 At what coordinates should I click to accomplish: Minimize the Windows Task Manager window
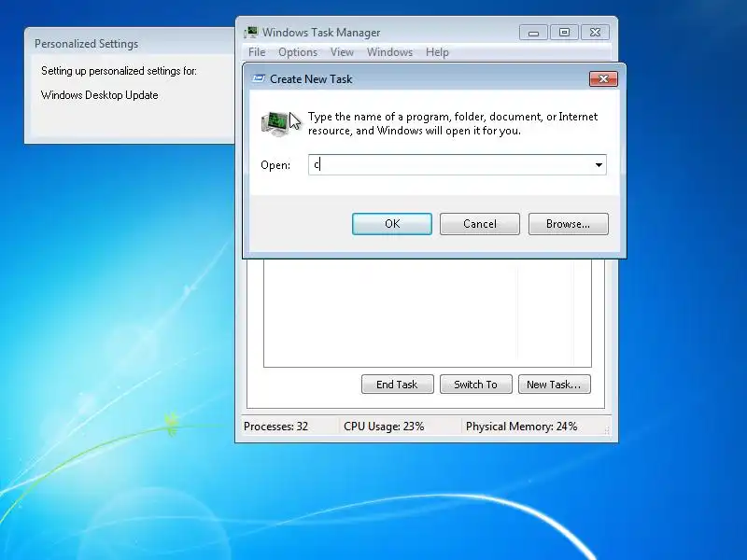tap(533, 33)
